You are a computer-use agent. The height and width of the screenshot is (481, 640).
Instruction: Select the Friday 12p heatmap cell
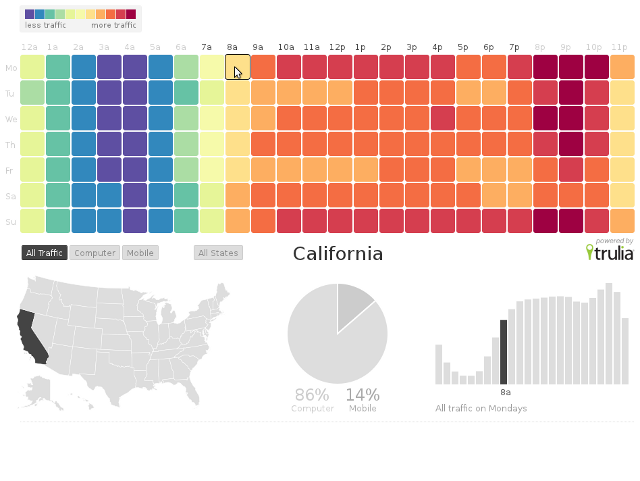(x=339, y=169)
